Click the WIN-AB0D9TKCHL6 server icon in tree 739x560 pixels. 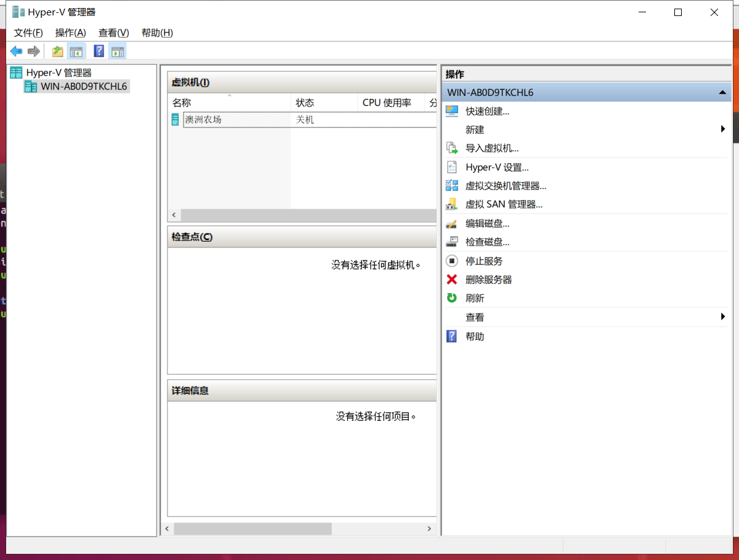30,86
